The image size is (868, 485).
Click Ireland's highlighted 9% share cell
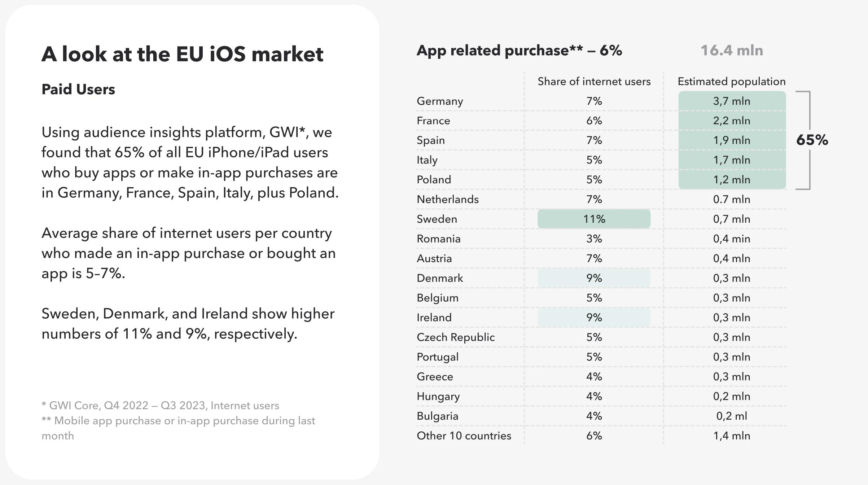coord(594,318)
